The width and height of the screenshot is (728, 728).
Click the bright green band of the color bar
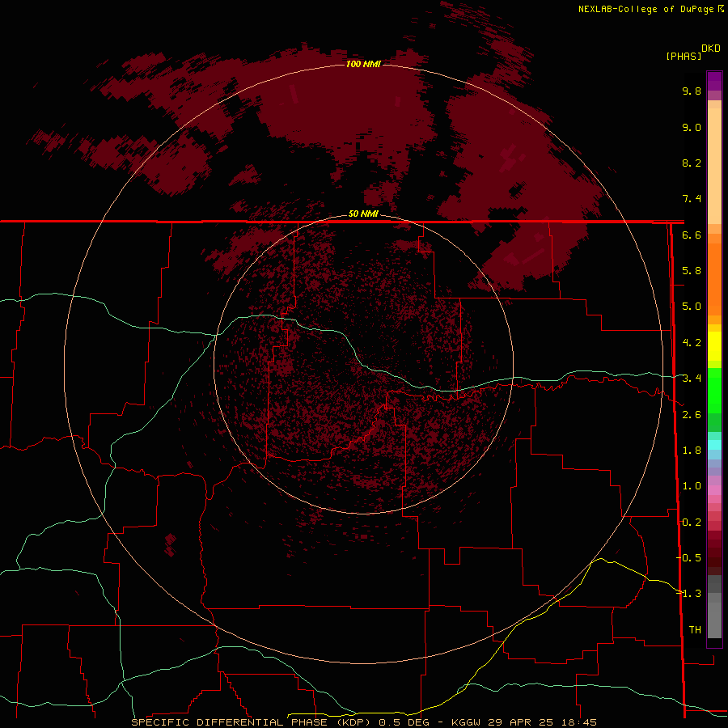coord(714,390)
